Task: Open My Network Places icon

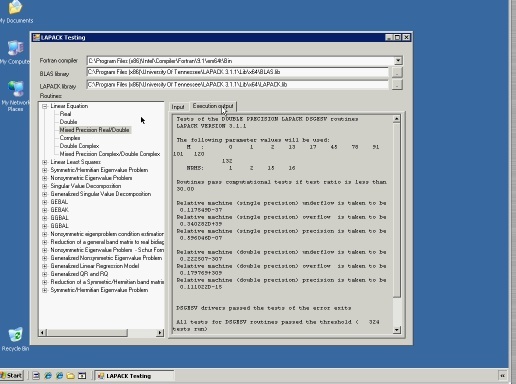Action: click(15, 96)
